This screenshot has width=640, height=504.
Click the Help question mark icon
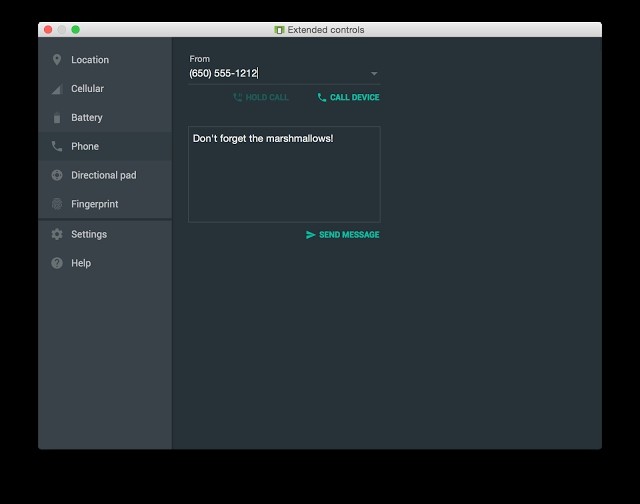(57, 263)
